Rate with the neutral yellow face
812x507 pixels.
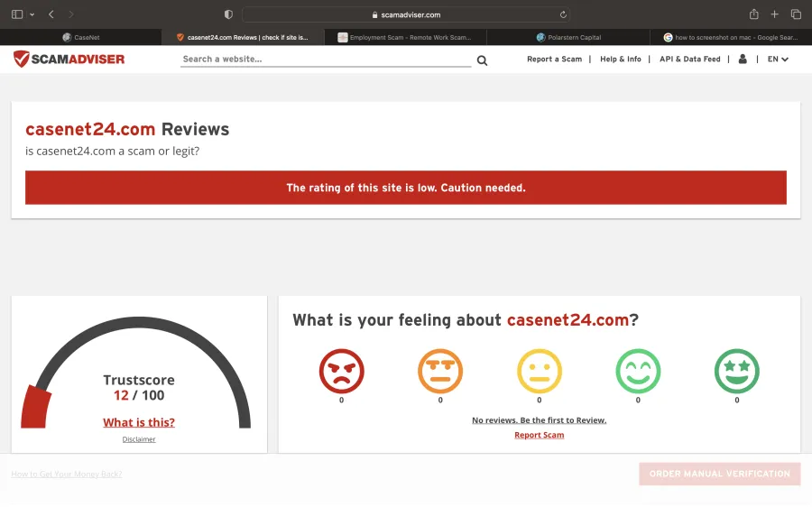540,371
